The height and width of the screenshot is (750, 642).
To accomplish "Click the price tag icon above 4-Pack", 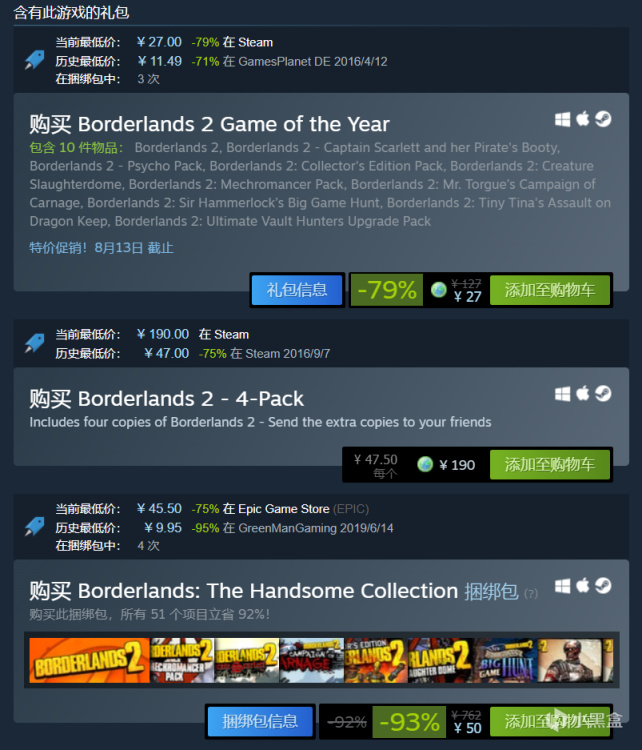I will point(34,343).
